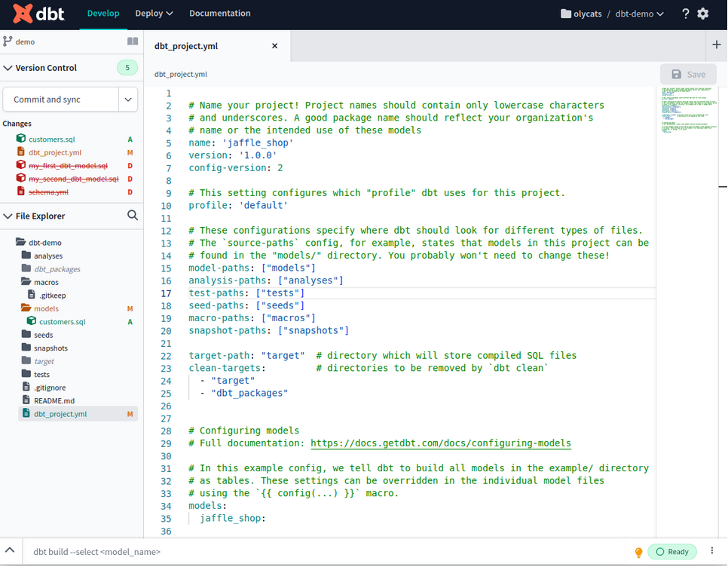This screenshot has width=728, height=567.
Task: Expand the seeds folder
Action: click(x=26, y=334)
